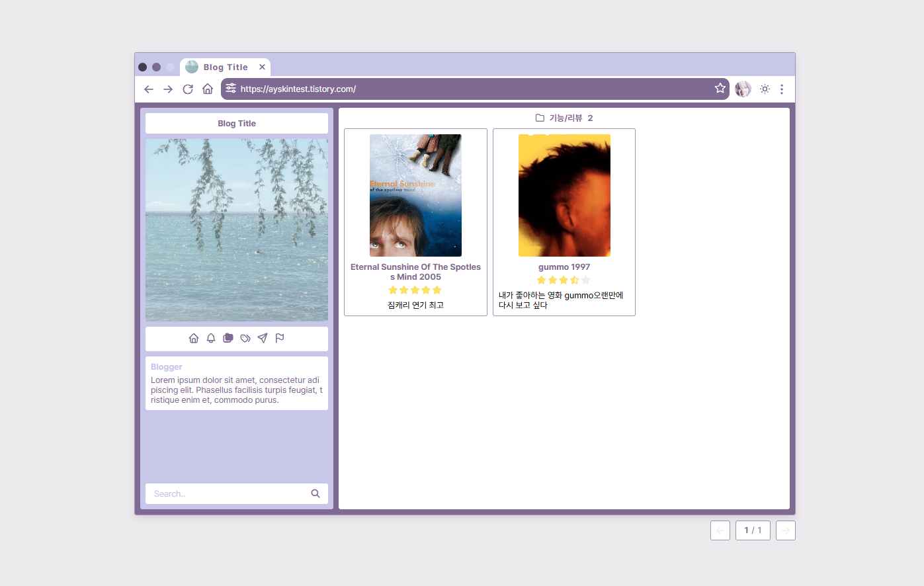Click the back arrow in address bar row
This screenshot has height=586, width=924.
point(149,89)
